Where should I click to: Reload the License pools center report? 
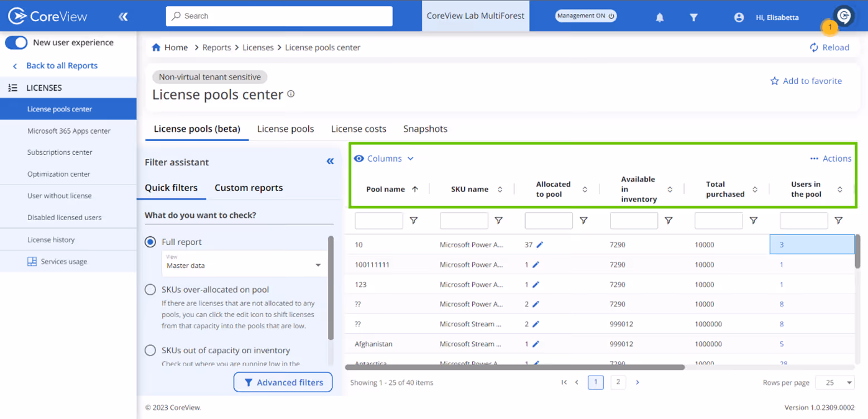[x=829, y=47]
